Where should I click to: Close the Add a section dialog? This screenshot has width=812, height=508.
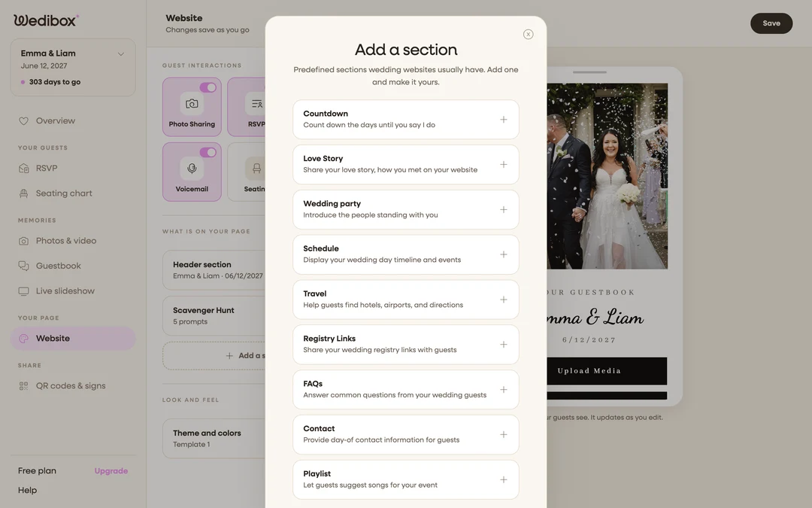point(529,34)
